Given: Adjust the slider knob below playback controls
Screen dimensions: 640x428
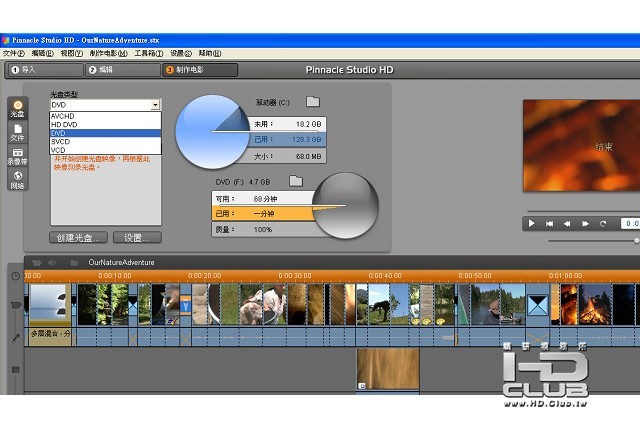Looking at the screenshot, I should pos(637,241).
